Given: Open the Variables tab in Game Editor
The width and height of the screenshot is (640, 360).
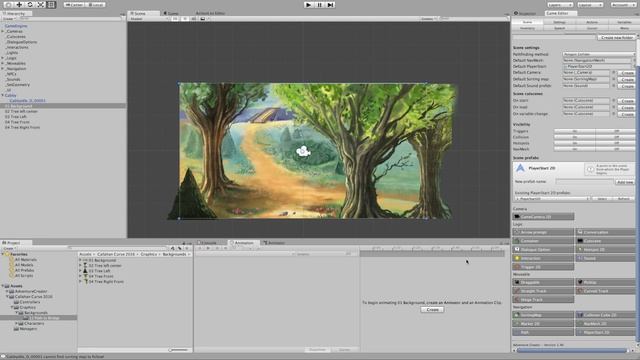Looking at the screenshot, I should 624,22.
